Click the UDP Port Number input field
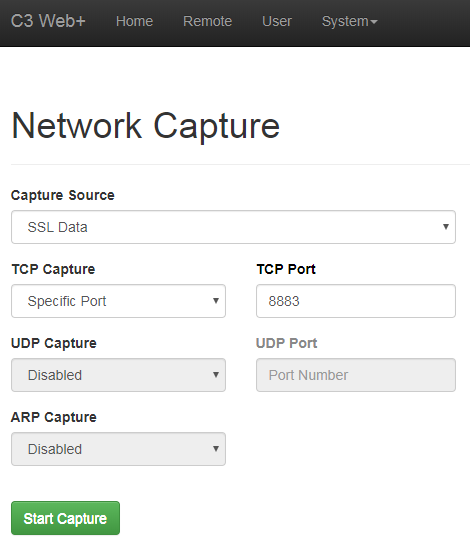This screenshot has width=470, height=545. point(356,375)
